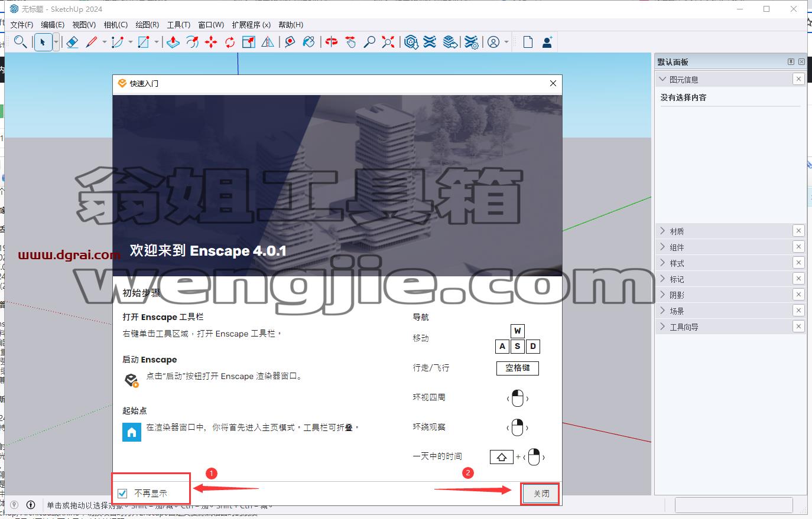Close the 材质 panel with X
Image resolution: width=812 pixels, height=519 pixels.
798,231
